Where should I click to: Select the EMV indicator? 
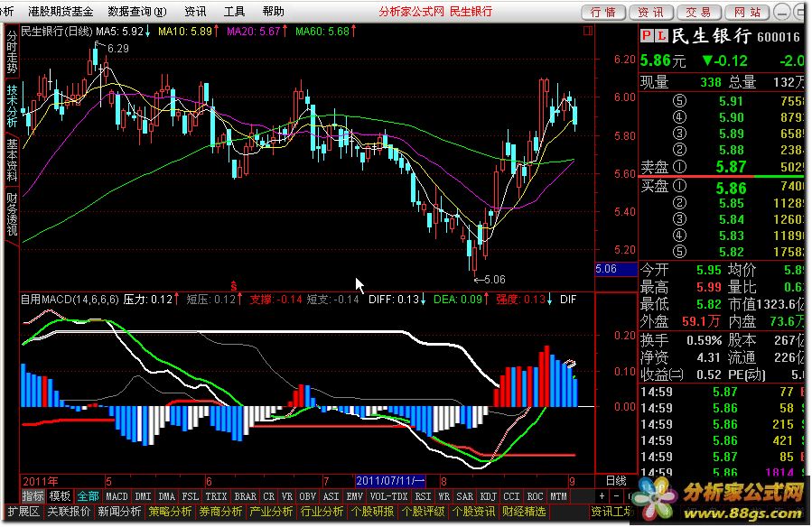355,496
